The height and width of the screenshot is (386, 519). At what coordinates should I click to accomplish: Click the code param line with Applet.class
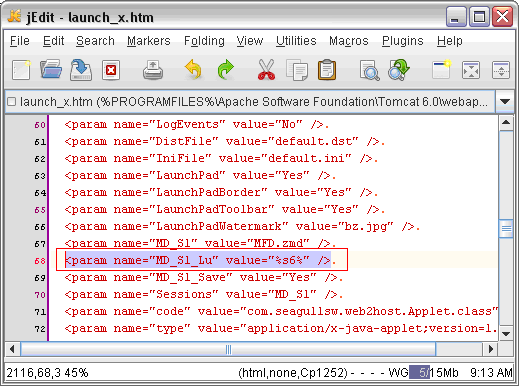(281, 311)
